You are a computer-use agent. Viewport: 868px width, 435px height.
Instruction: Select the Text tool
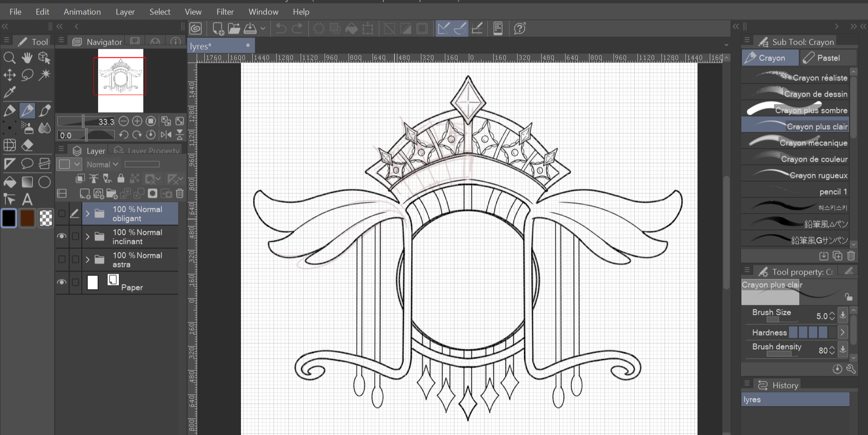(27, 199)
